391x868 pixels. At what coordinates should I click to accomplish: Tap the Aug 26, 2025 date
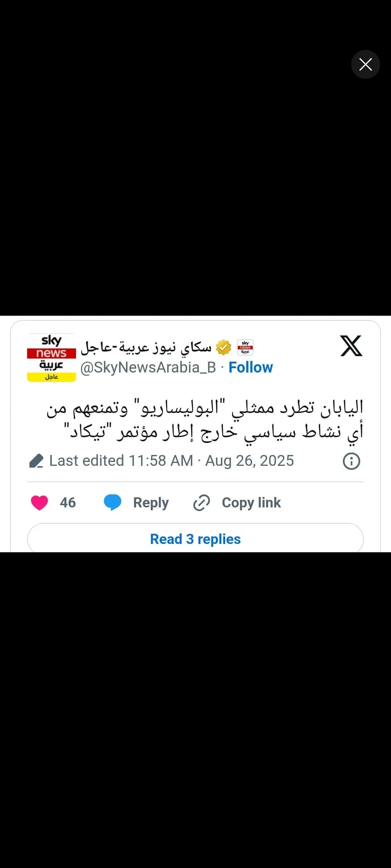[249, 461]
